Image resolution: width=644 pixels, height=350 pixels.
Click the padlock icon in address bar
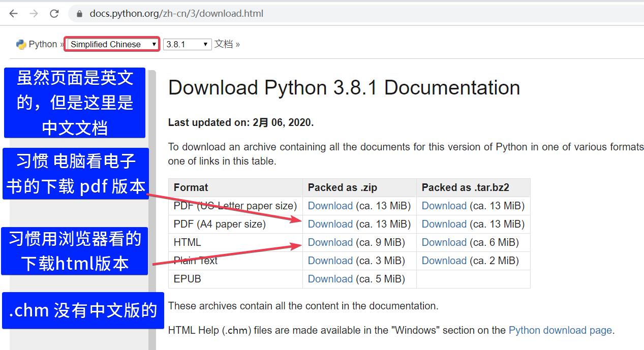[79, 14]
